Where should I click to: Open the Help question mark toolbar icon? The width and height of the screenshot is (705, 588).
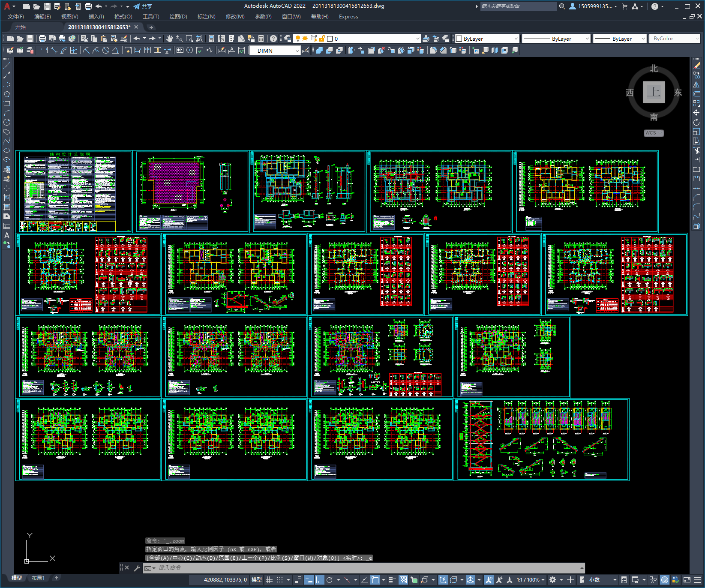273,39
